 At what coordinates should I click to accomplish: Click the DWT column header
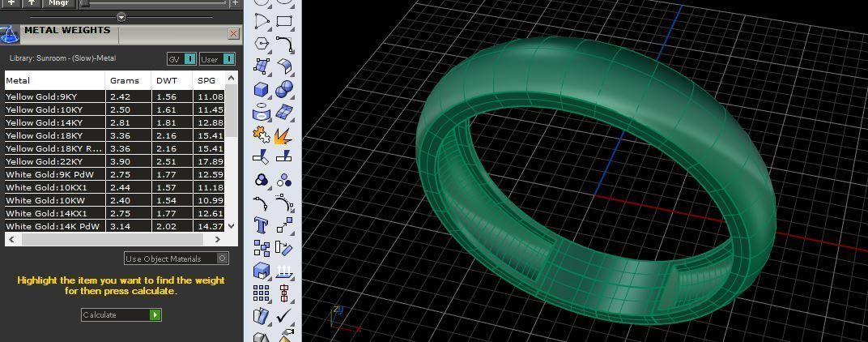point(172,80)
